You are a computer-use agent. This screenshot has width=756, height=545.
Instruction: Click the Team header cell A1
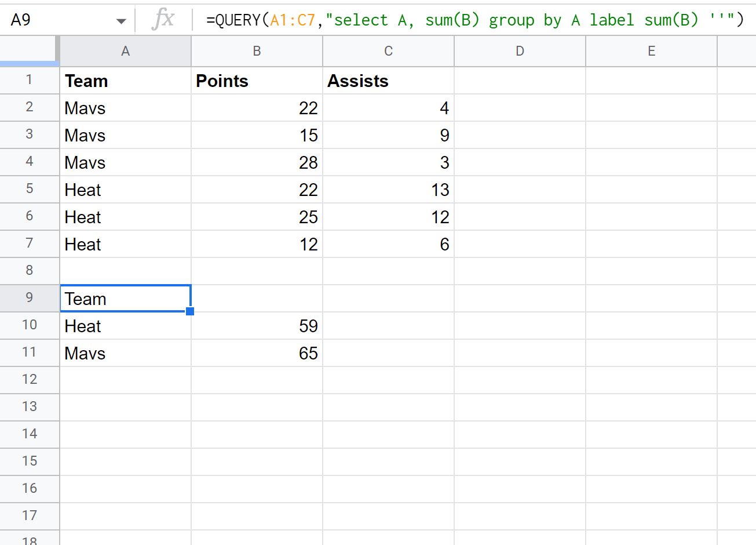[x=125, y=81]
